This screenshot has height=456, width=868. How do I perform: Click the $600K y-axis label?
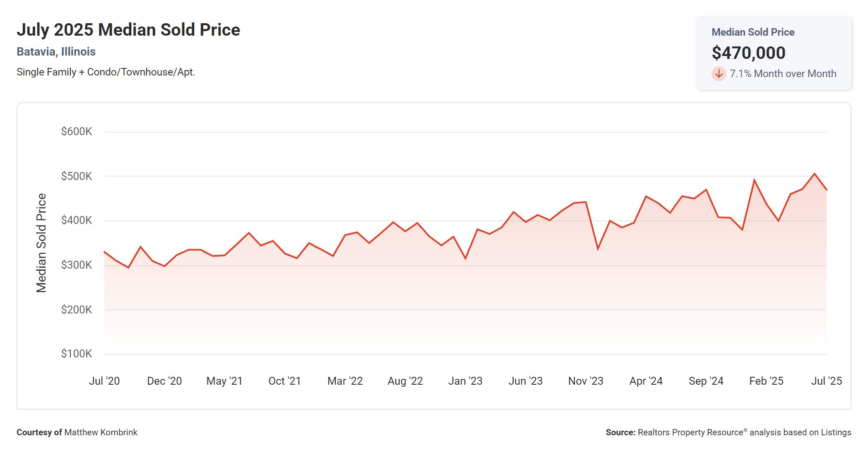(x=77, y=132)
